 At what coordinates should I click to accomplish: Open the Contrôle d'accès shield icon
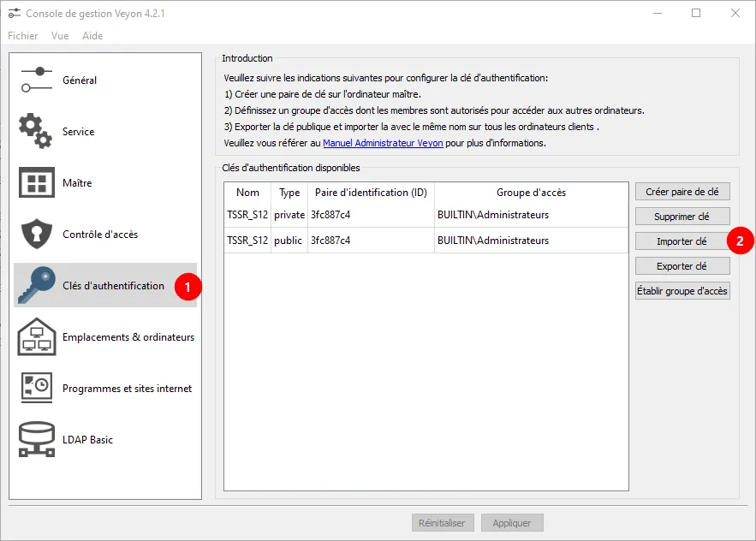click(37, 234)
